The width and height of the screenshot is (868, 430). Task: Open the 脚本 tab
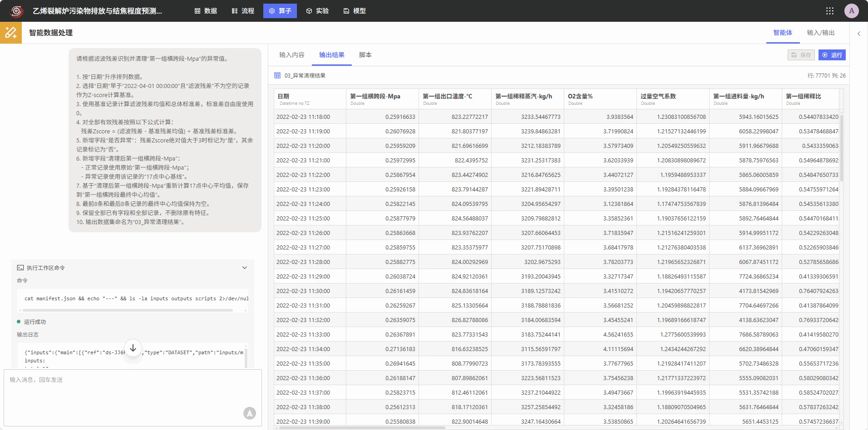(365, 55)
